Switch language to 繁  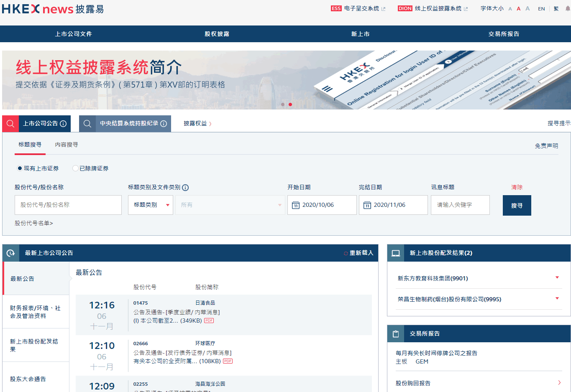click(556, 9)
